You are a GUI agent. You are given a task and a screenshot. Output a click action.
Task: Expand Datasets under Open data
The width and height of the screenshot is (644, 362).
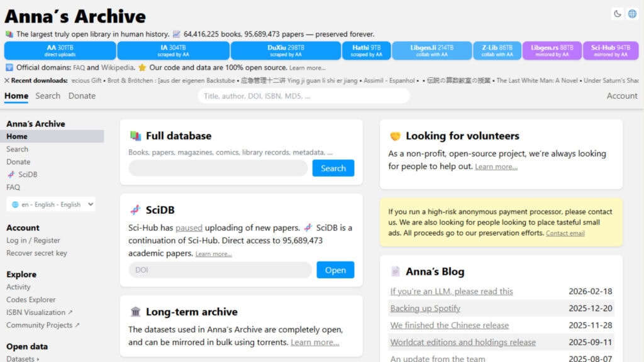pyautogui.click(x=23, y=358)
